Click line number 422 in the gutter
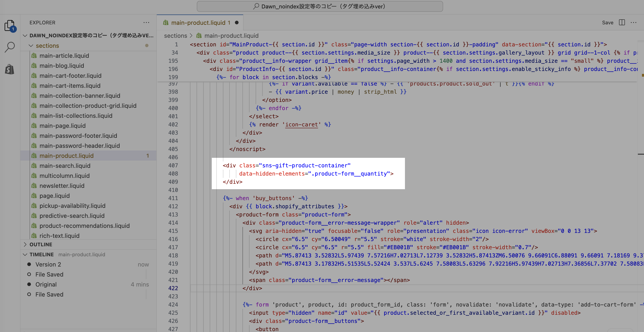This screenshot has height=332, width=644. (173, 288)
